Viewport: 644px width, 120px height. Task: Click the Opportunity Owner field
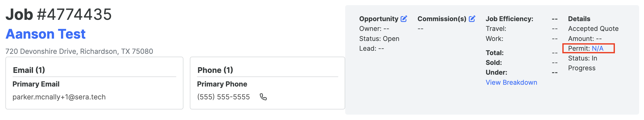tap(374, 29)
